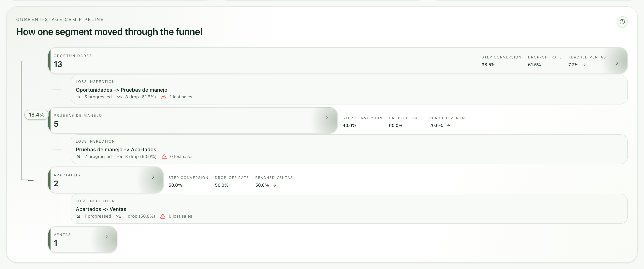The width and height of the screenshot is (644, 269).
Task: Open Oportunidades -> Pruebas de manejo loss inspection
Action: [x=349, y=90]
